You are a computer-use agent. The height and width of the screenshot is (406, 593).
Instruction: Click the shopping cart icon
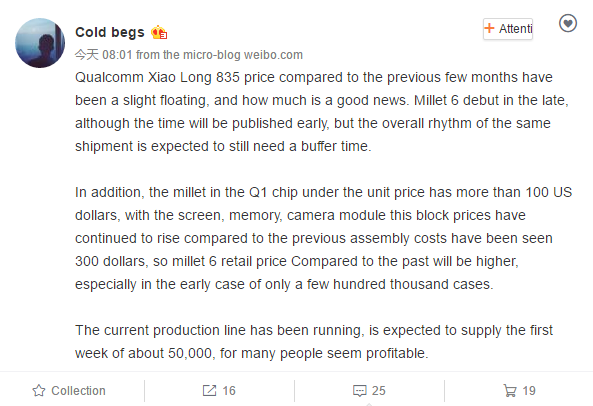(x=510, y=391)
